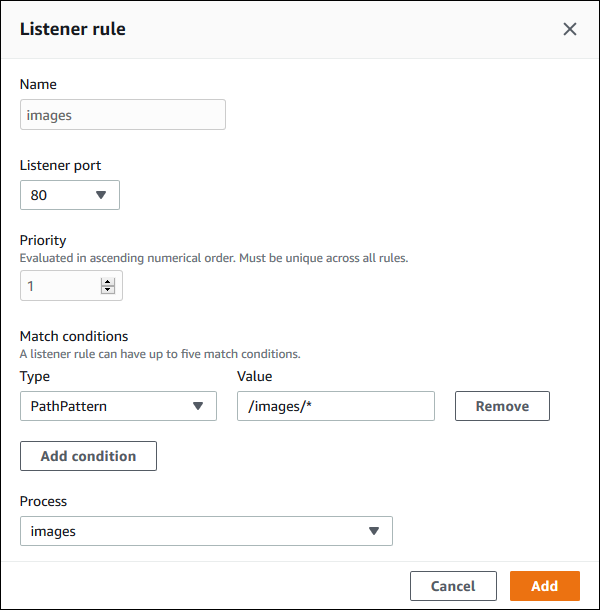Click the Process label above the dropdown
The width and height of the screenshot is (600, 610).
(45, 501)
